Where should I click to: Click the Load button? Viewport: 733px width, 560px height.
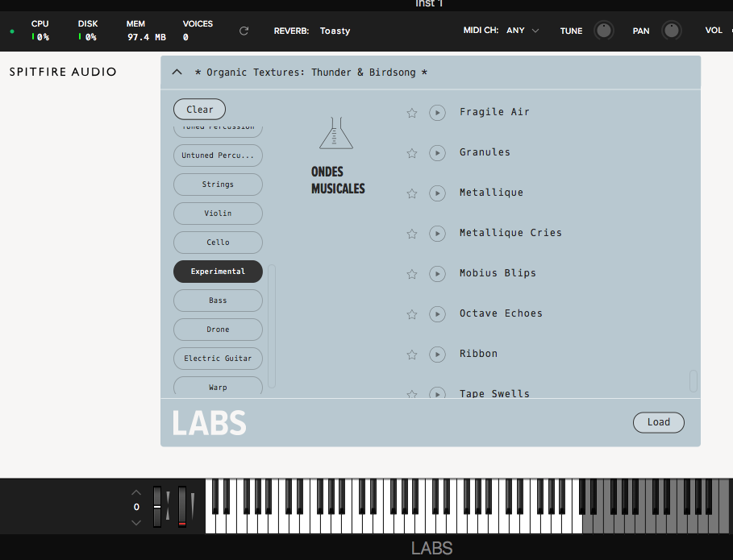658,422
